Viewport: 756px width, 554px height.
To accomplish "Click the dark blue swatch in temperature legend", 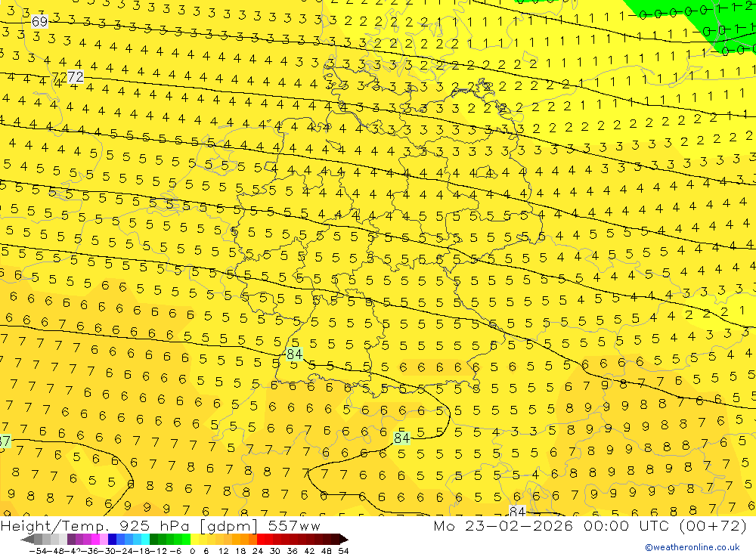I will click(x=112, y=539).
